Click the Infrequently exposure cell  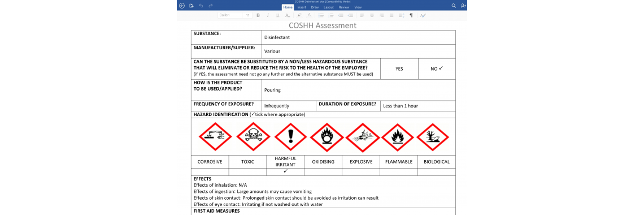[289, 106]
